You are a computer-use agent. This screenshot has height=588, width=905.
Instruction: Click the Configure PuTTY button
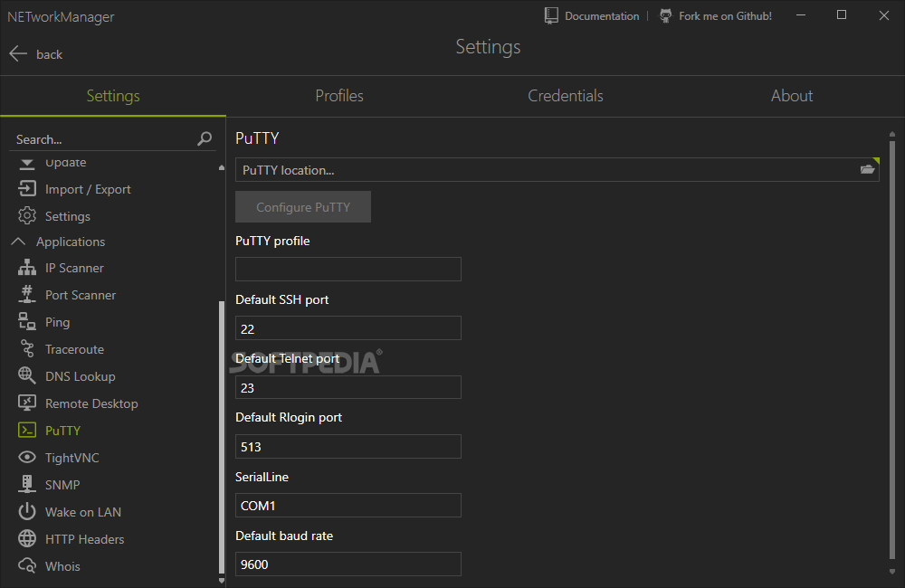pos(303,206)
